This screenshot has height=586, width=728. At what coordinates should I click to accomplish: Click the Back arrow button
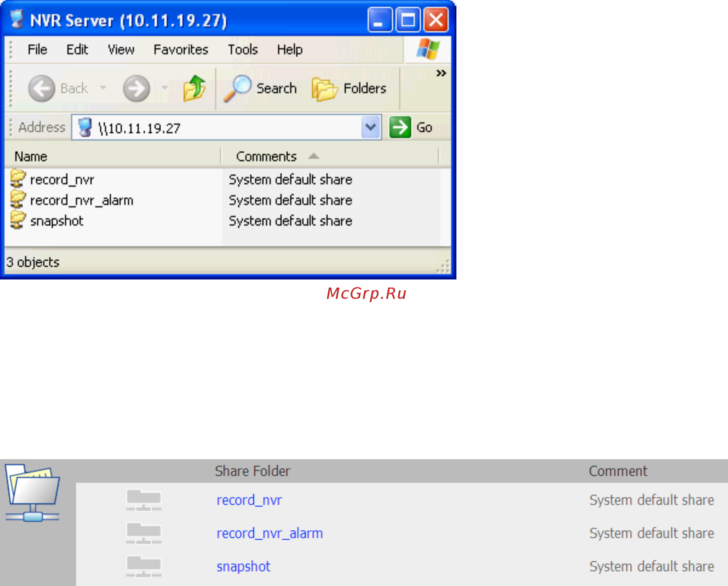click(x=42, y=88)
